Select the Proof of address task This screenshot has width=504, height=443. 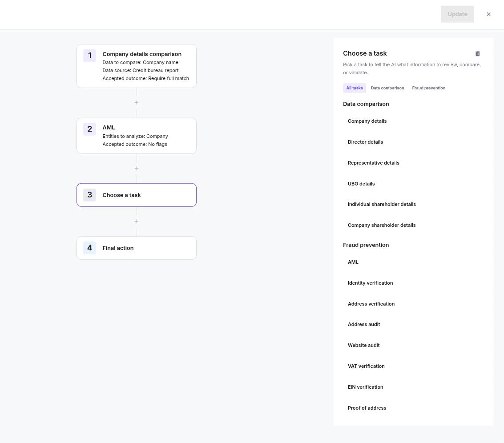[367, 407]
